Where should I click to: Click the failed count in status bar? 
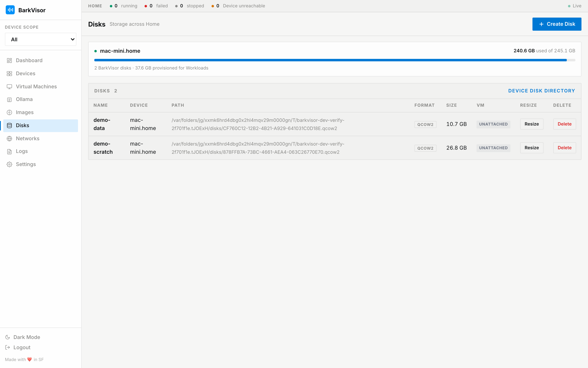coord(156,6)
